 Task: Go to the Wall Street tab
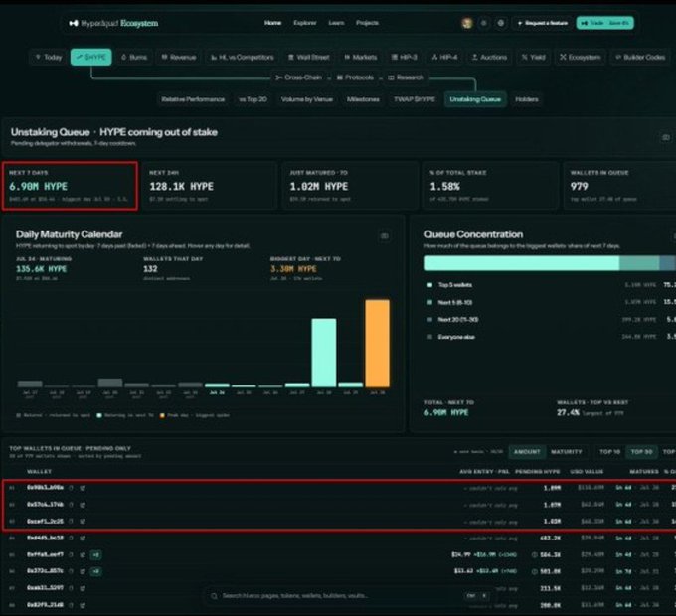308,57
